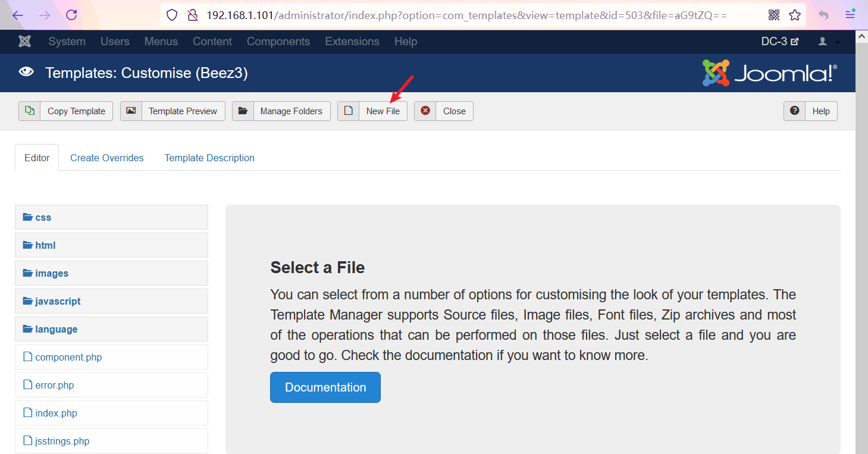
Task: Click the Template Preview button
Action: coord(173,111)
